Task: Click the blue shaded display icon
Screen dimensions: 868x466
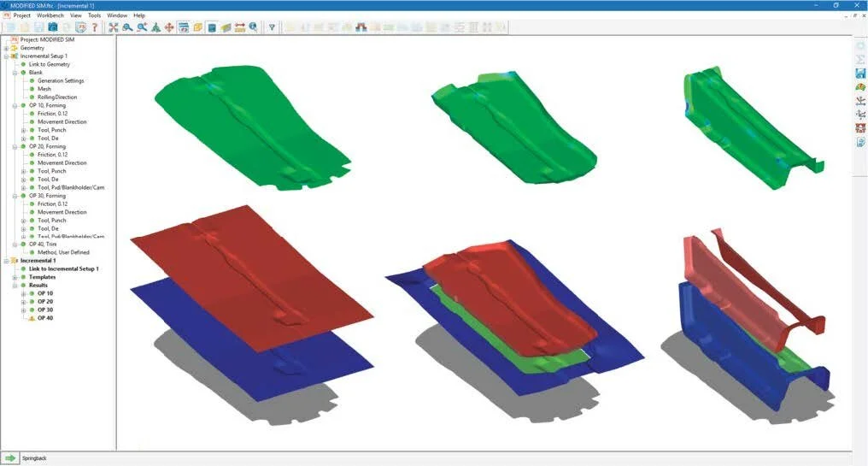Action: click(212, 27)
